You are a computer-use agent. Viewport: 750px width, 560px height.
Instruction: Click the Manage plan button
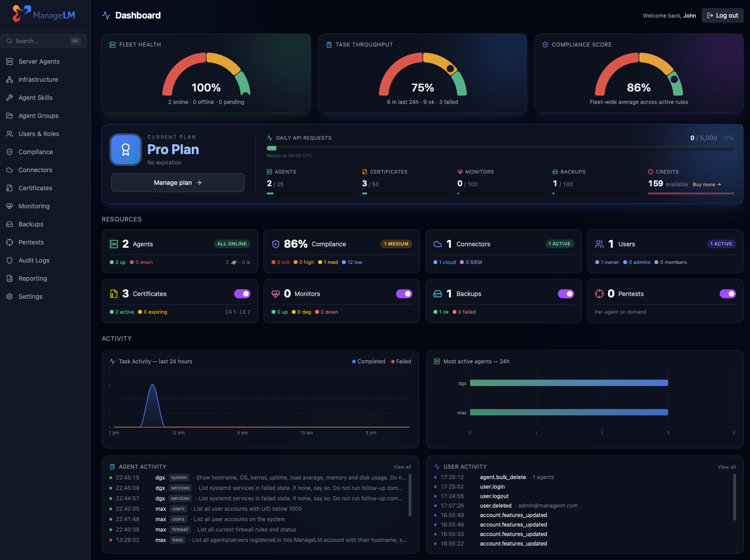(178, 183)
